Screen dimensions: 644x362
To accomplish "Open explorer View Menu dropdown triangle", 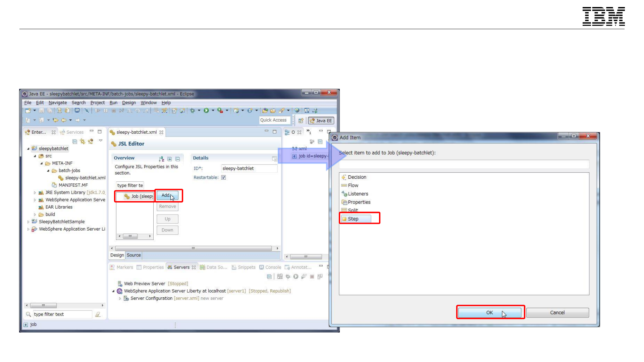I will pyautogui.click(x=101, y=141).
